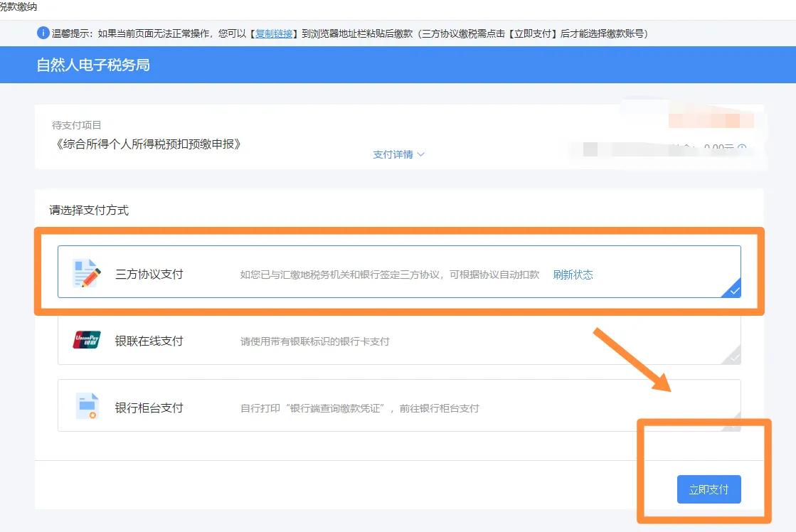
Task: Open the 复制链接 link in the banner
Action: click(x=272, y=33)
